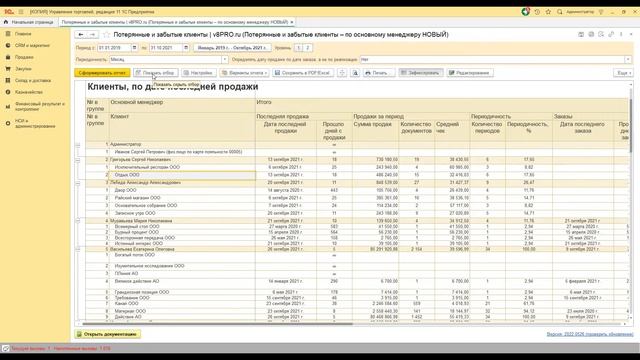640x360 pixels.
Task: Open Главное section in sidebar
Action: [23, 34]
